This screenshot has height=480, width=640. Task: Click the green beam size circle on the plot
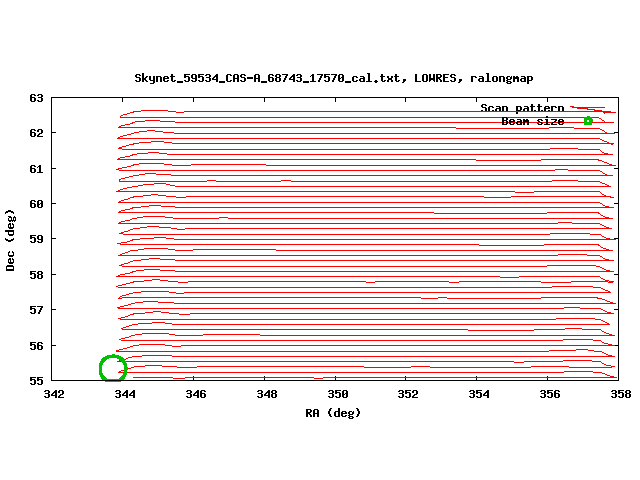pyautogui.click(x=113, y=369)
